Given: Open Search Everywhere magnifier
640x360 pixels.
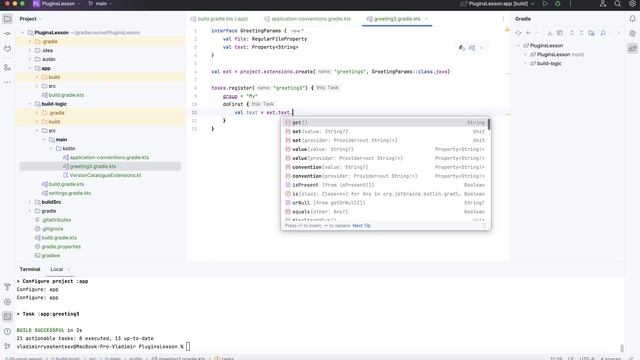Looking at the screenshot, I should point(618,4).
